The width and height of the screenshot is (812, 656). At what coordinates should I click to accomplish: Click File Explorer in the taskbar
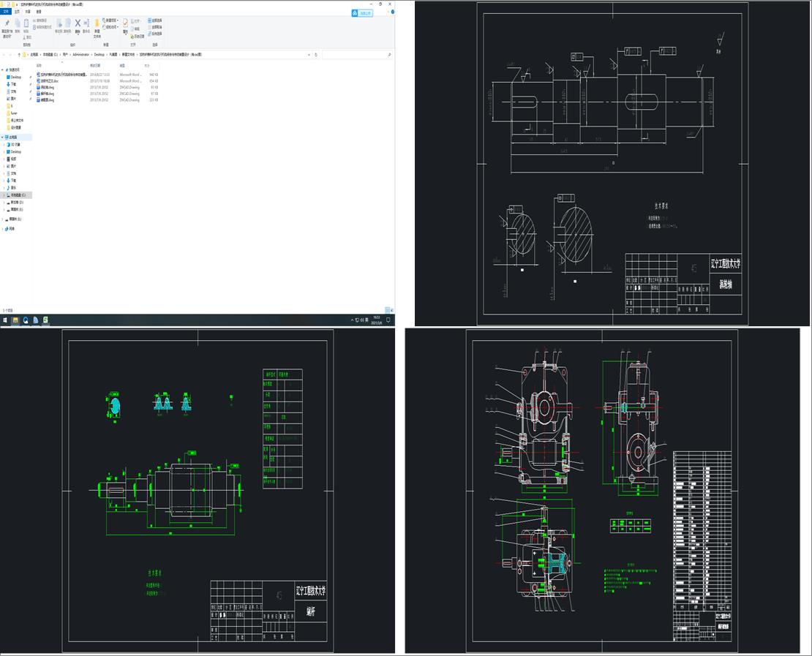(x=15, y=320)
